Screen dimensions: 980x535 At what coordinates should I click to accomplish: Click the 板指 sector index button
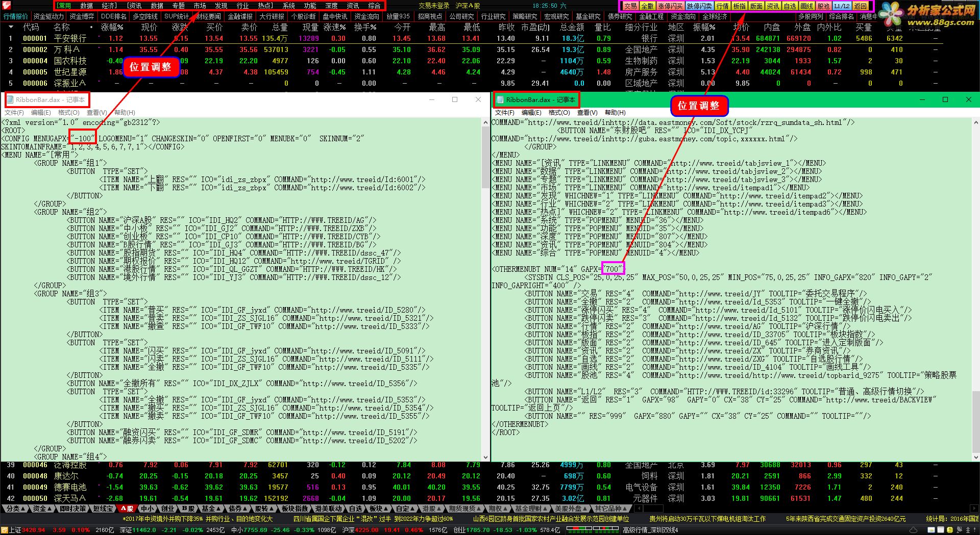739,6
